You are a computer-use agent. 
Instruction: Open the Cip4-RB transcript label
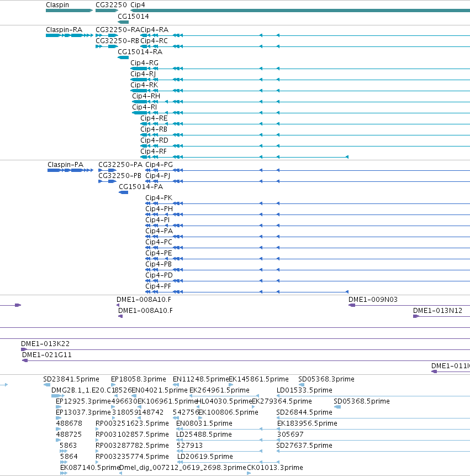(x=154, y=129)
